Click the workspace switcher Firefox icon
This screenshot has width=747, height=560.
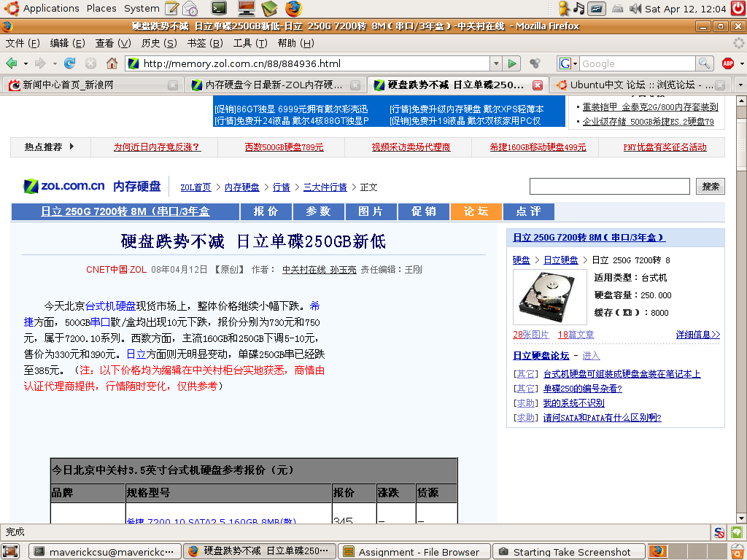(x=658, y=551)
